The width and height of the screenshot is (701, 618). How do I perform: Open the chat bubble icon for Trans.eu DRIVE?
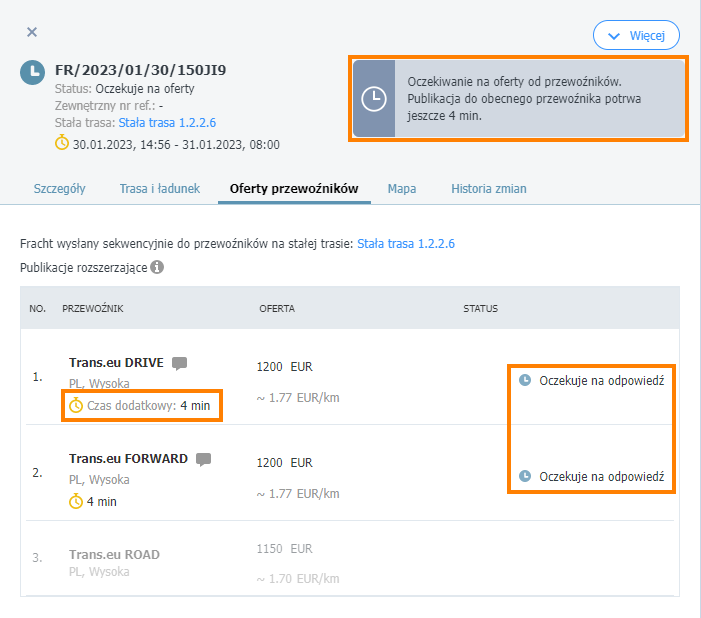point(180,363)
